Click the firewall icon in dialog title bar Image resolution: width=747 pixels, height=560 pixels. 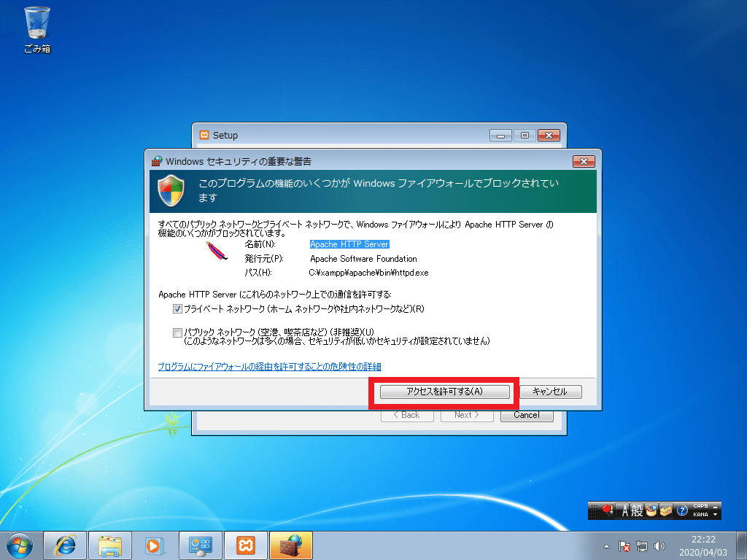click(x=156, y=161)
